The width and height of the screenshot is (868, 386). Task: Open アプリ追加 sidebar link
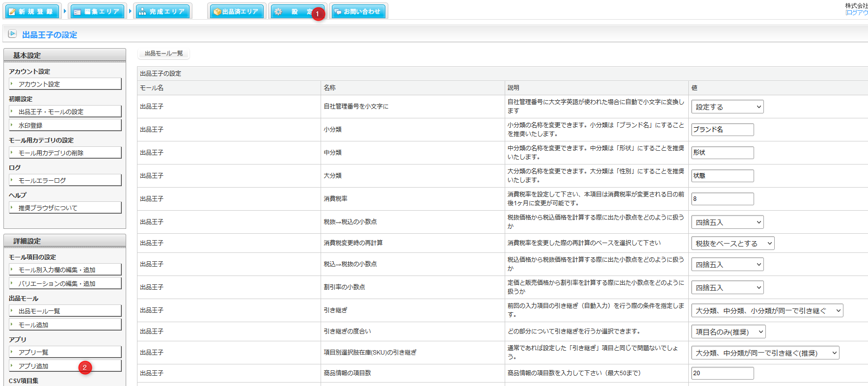(x=65, y=366)
